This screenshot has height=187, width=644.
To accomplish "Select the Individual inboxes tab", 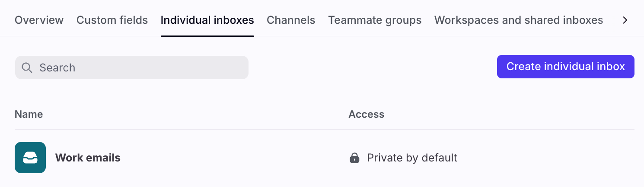I will [x=207, y=20].
